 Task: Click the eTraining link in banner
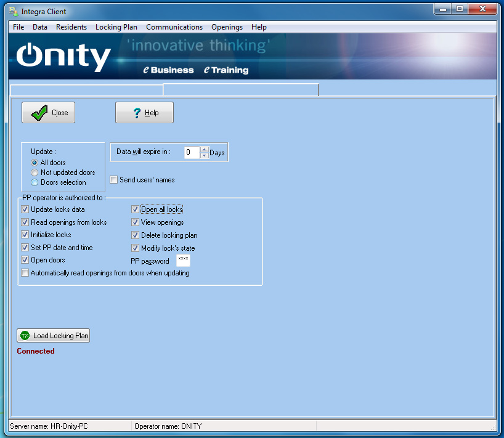(x=226, y=70)
